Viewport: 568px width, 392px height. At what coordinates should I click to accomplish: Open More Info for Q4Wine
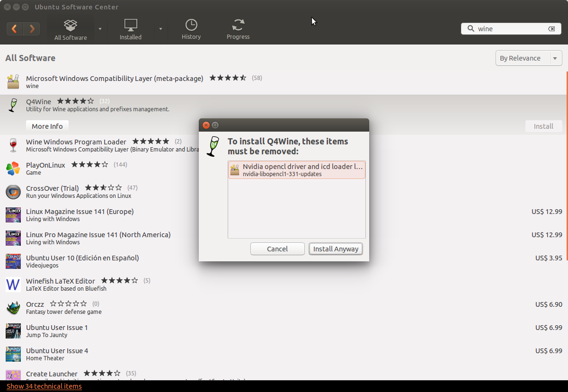(47, 126)
